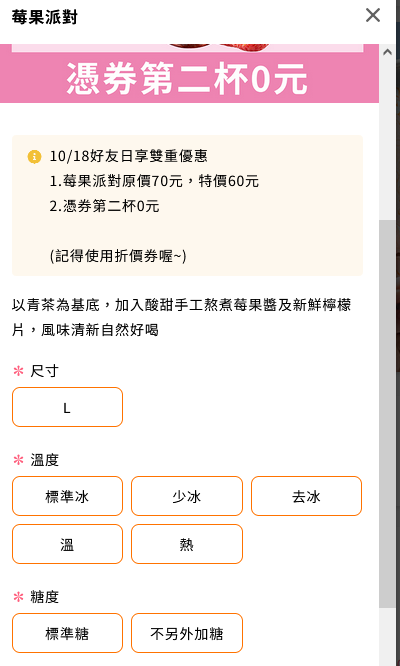Select 不另外加糖 sweetness option
Viewport: 400px width, 666px height.
click(187, 633)
